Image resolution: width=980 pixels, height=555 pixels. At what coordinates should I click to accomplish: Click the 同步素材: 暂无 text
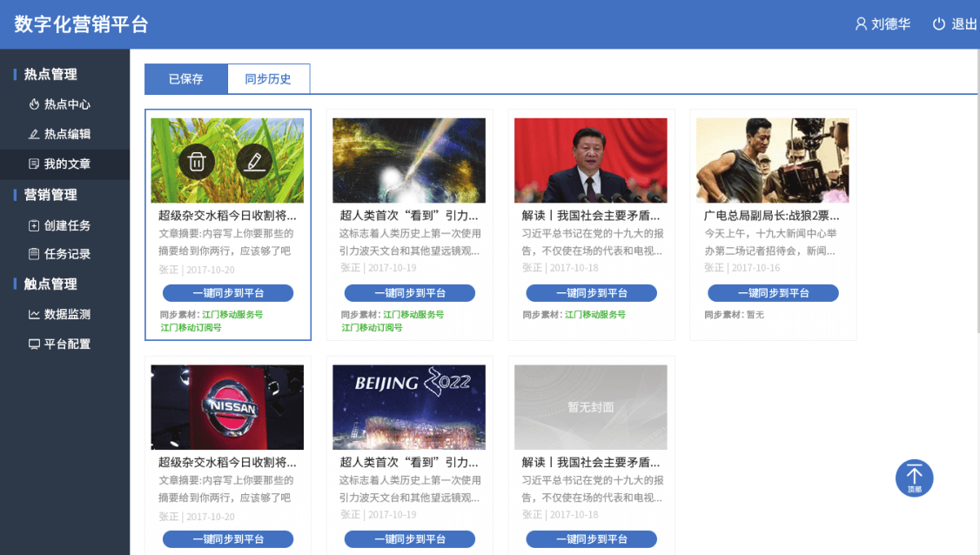pos(735,315)
